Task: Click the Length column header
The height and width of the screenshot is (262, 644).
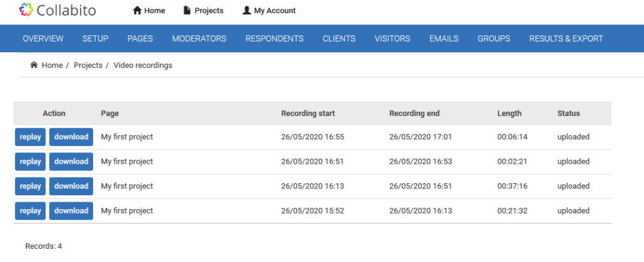Action: pyautogui.click(x=509, y=113)
